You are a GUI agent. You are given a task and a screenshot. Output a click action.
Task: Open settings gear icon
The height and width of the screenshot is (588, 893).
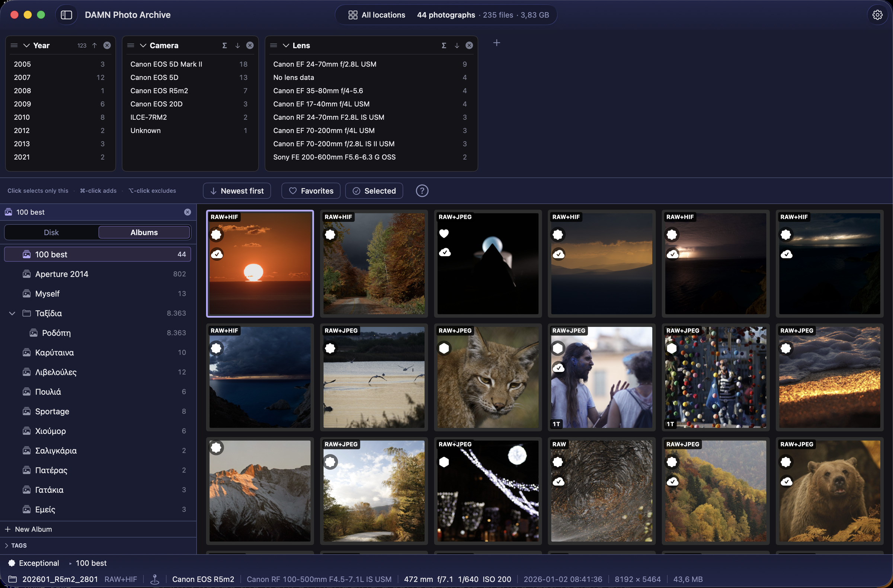(877, 15)
